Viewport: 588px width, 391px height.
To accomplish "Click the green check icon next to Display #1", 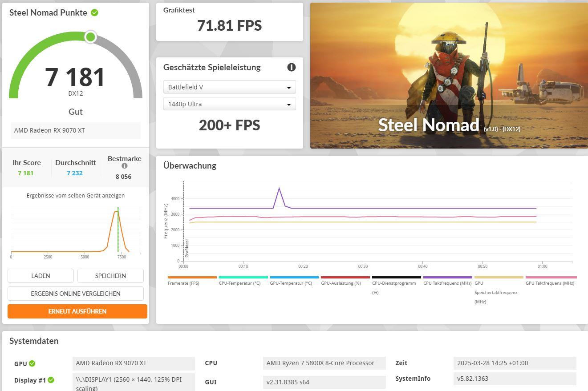I will point(51,380).
